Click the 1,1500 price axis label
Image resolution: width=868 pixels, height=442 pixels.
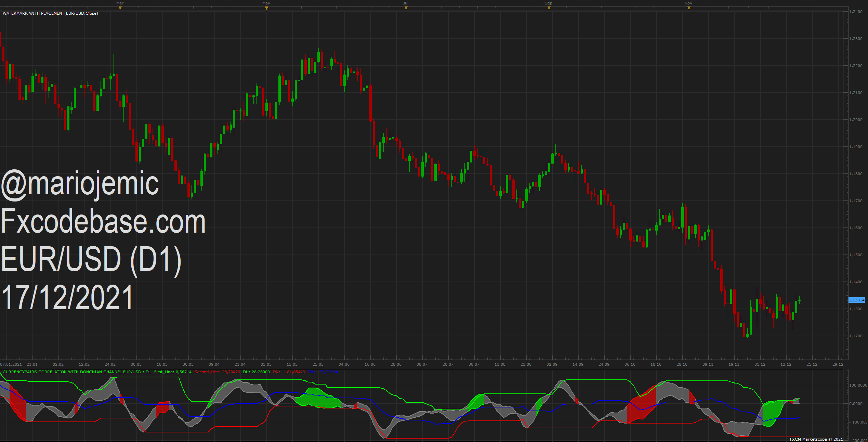tap(856, 255)
